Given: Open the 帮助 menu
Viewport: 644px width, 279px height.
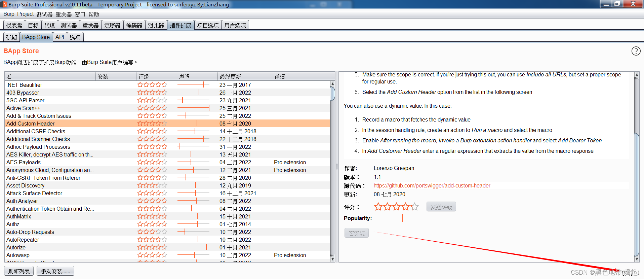Looking at the screenshot, I should pyautogui.click(x=94, y=14).
